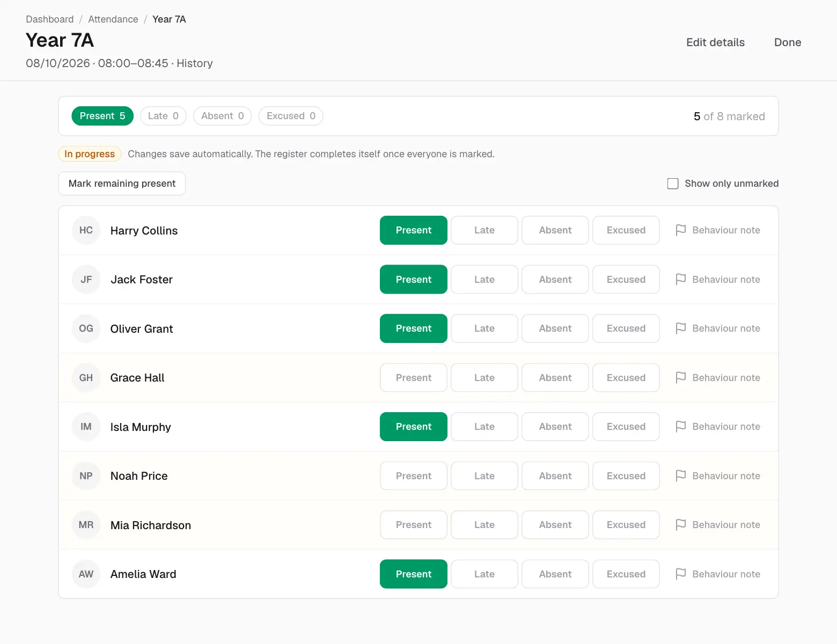Go to Dashboard breadcrumb
Viewport: 837px width, 644px height.
[x=50, y=19]
